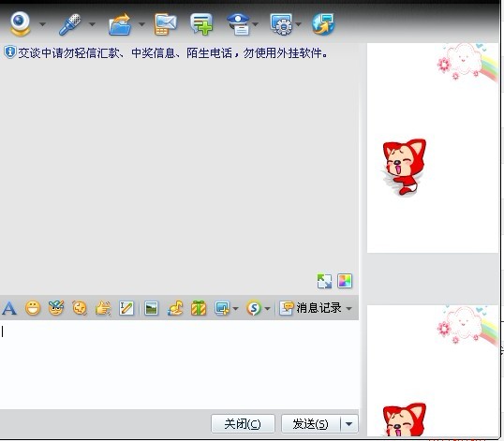The image size is (504, 441).
Task: Send a gift box icon
Action: pos(199,308)
